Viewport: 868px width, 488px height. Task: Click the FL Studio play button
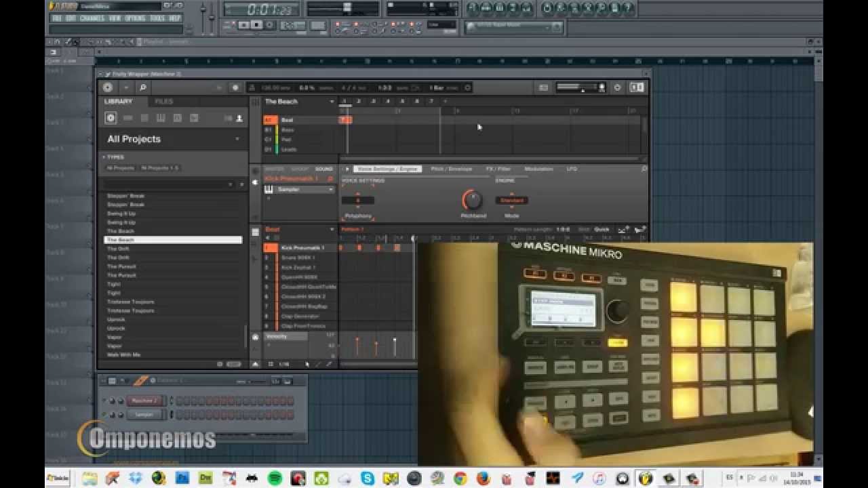click(x=244, y=25)
